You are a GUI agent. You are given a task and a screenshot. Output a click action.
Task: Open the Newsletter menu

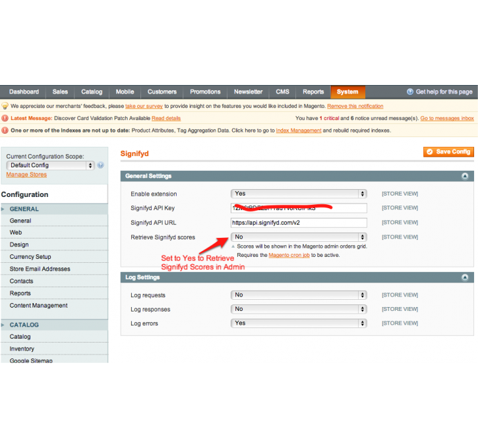pyautogui.click(x=248, y=92)
